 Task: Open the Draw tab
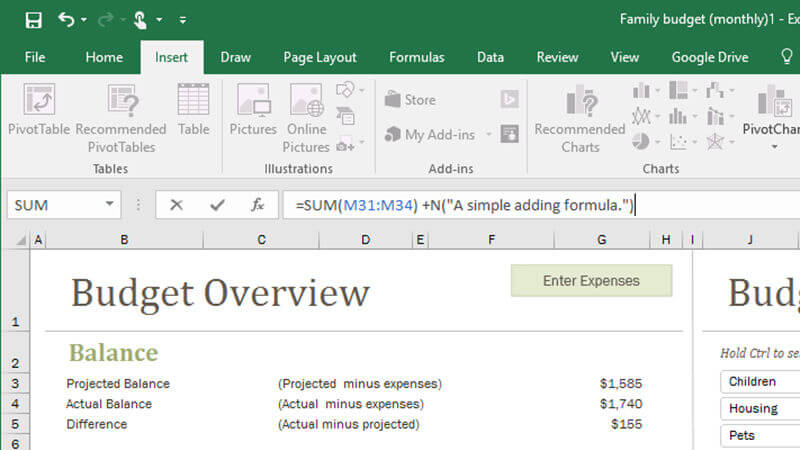click(x=235, y=57)
